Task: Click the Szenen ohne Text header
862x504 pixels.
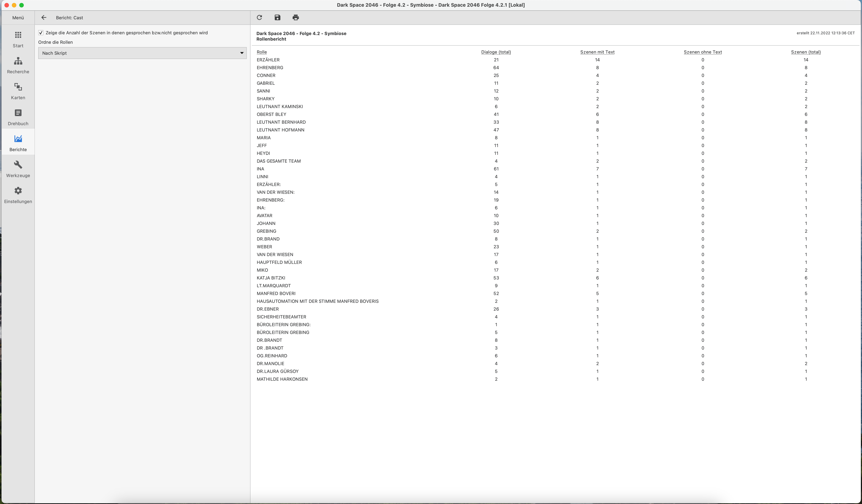Action: point(703,52)
